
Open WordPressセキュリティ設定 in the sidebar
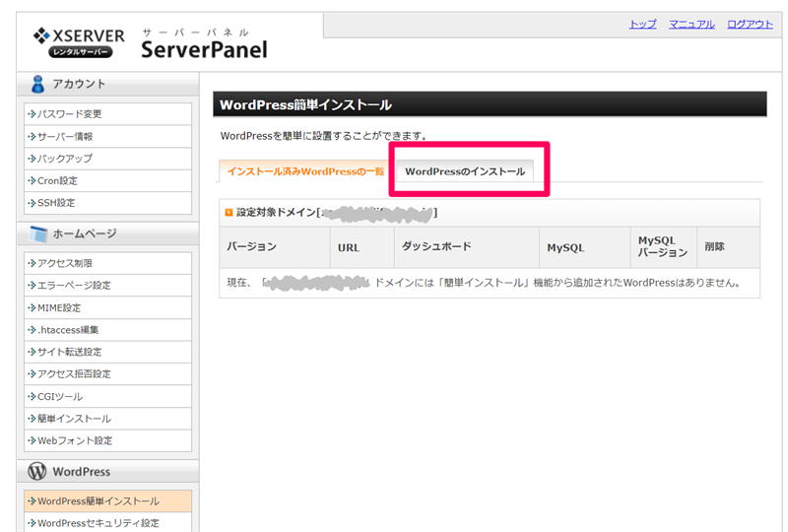107,522
